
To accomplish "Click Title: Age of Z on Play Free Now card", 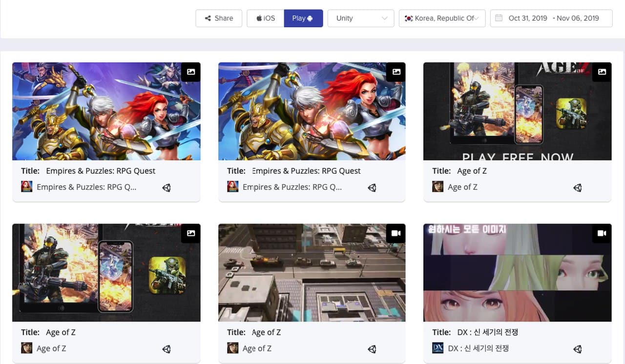I will tap(459, 171).
